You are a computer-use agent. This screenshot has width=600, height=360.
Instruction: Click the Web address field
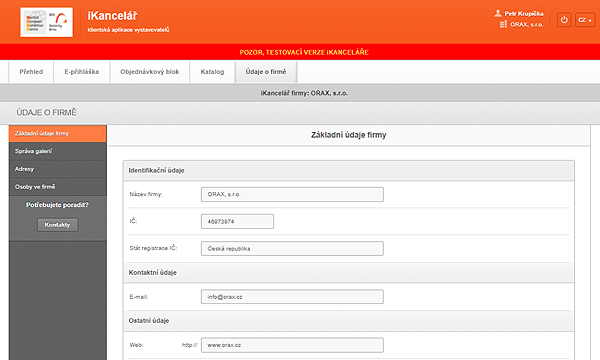pyautogui.click(x=292, y=345)
